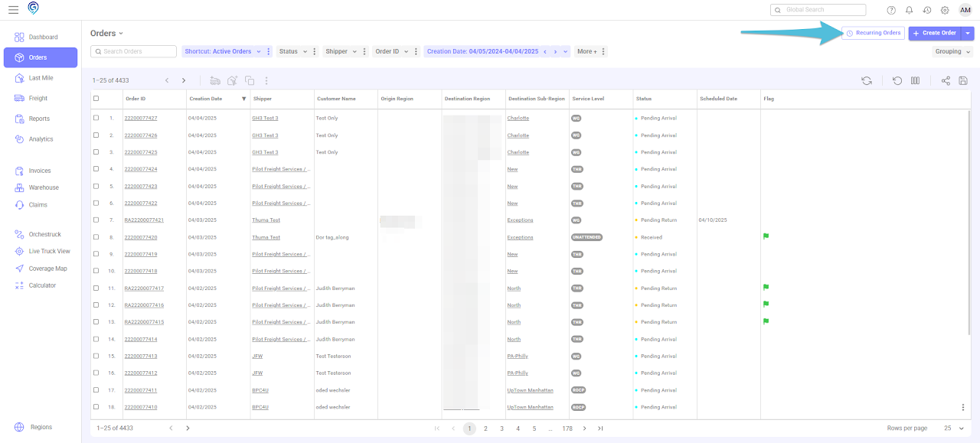Viewport: 980px width, 443px height.
Task: Check the box for order 22200077425
Action: (x=96, y=152)
